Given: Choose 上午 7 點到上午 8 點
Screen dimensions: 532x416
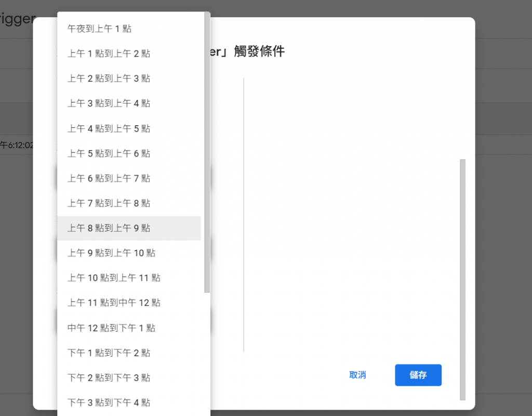Looking at the screenshot, I should [x=129, y=203].
